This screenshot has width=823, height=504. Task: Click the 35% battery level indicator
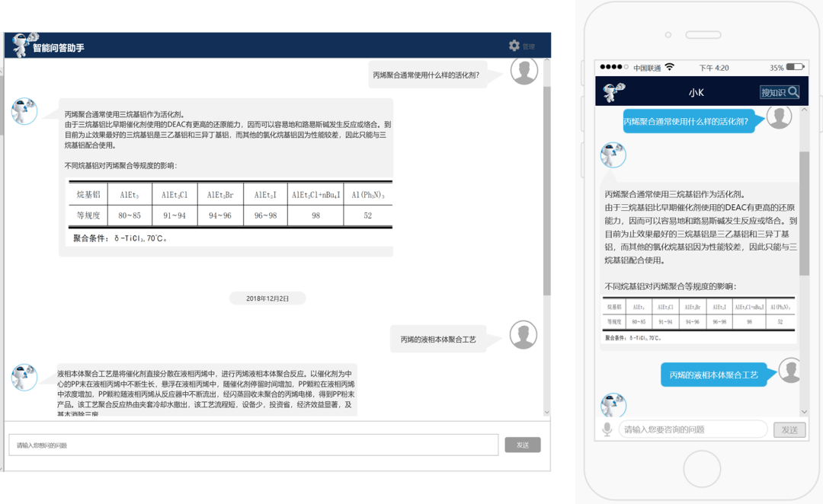click(x=779, y=67)
